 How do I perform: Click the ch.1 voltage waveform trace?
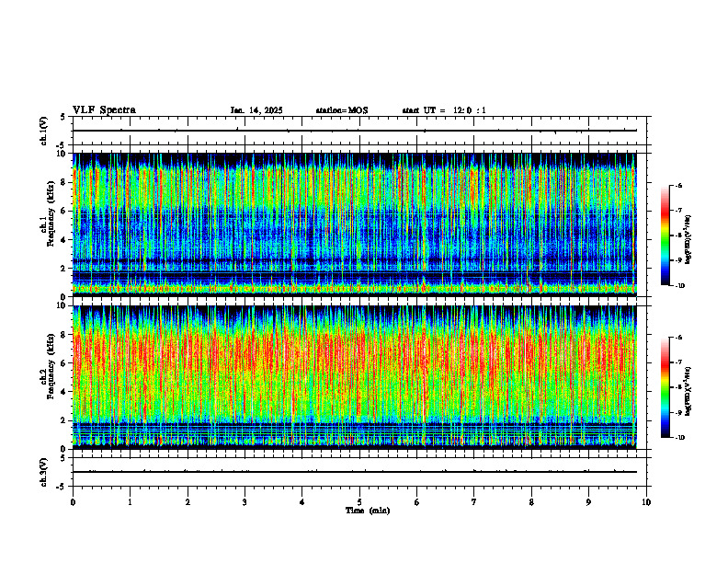click(355, 131)
